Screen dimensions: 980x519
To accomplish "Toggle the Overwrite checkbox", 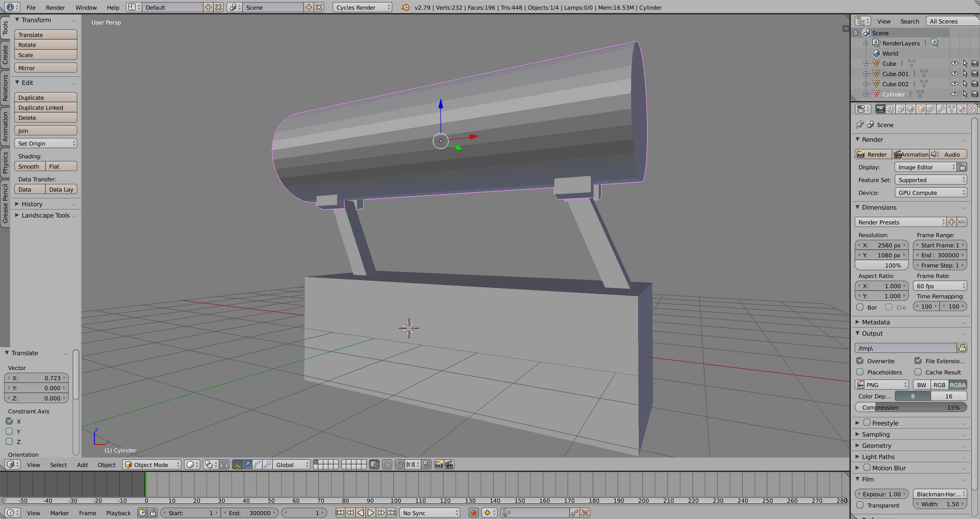I will pyautogui.click(x=860, y=360).
